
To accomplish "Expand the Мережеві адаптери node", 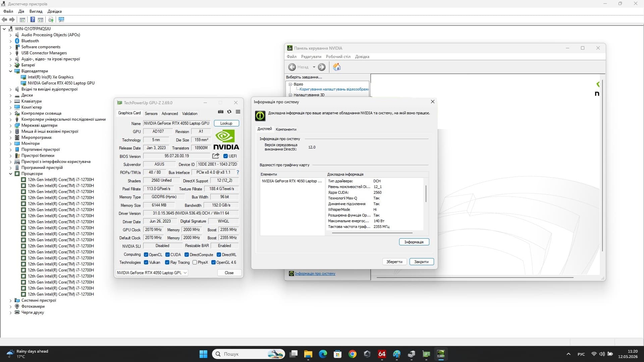I will pos(10,125).
